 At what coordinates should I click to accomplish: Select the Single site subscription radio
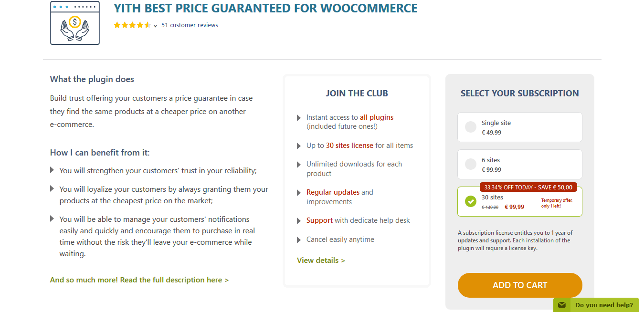[471, 127]
